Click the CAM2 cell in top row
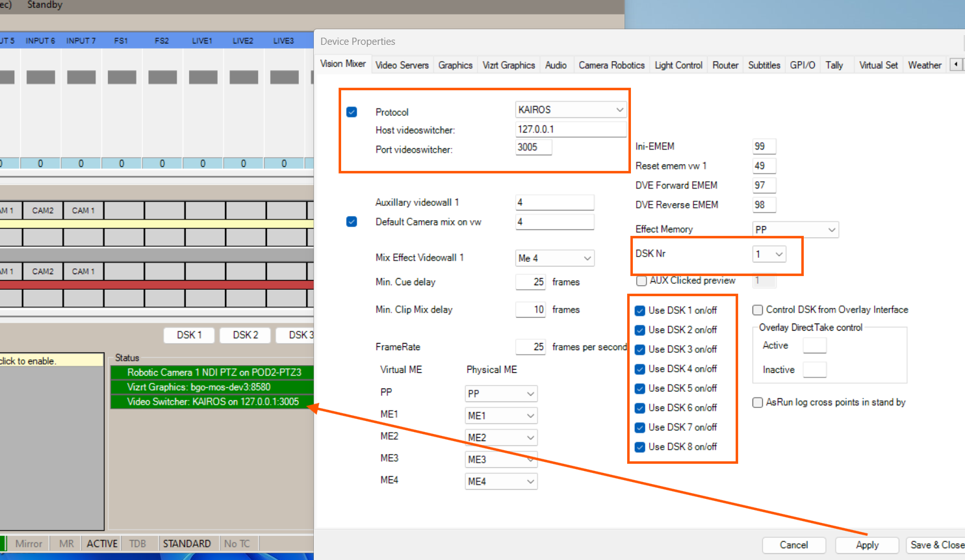This screenshot has width=965, height=560. click(43, 210)
